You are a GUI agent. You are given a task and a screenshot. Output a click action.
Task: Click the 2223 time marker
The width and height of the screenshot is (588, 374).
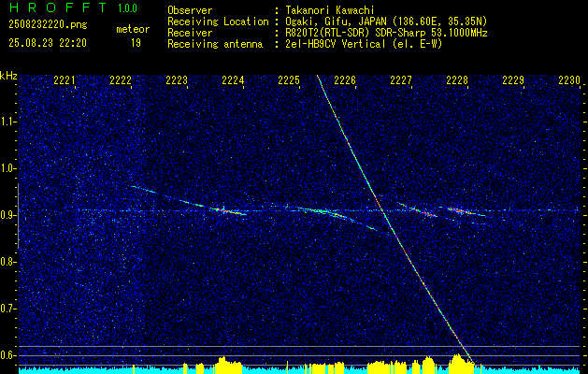[x=177, y=80]
